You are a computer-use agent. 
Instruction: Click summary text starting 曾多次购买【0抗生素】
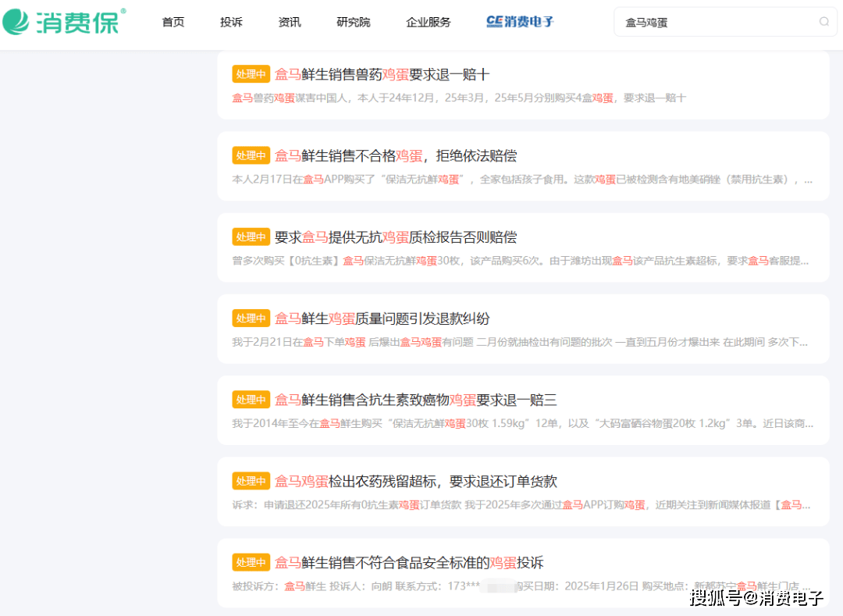tap(521, 261)
